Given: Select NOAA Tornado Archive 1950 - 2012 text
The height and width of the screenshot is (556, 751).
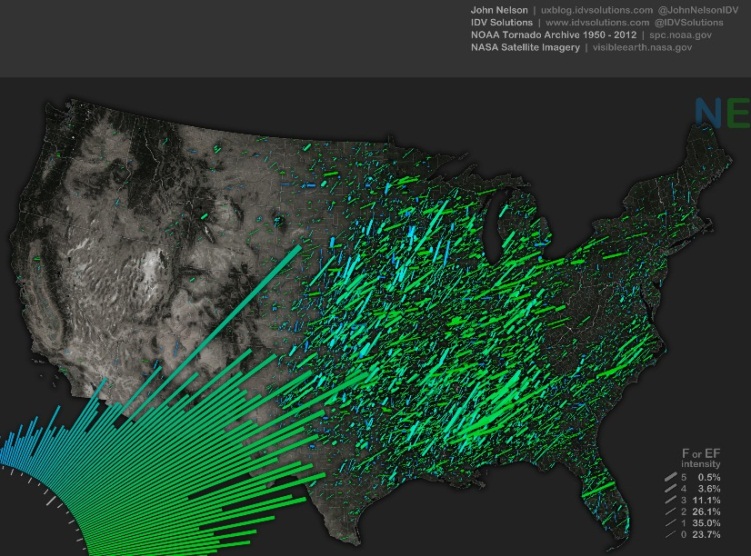Looking at the screenshot, I should pyautogui.click(x=548, y=35).
